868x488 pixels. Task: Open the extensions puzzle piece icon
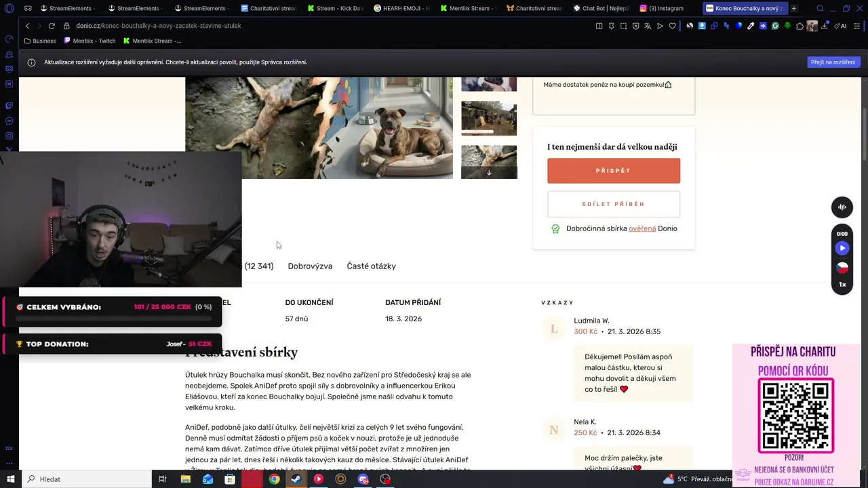800,26
